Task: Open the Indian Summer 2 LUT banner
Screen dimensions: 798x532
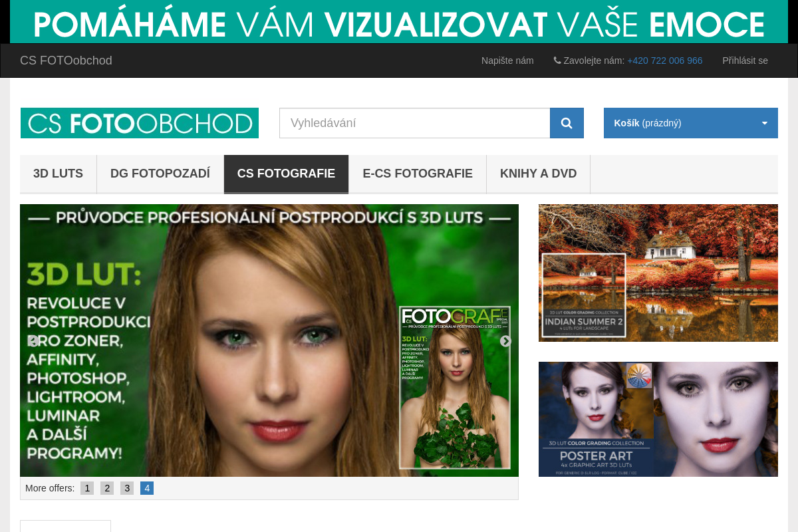Action: coord(658,273)
